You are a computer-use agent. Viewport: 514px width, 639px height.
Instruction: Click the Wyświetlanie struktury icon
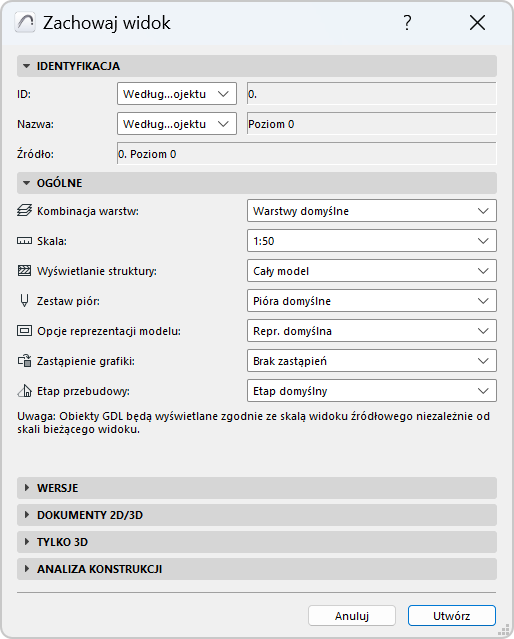point(24,271)
